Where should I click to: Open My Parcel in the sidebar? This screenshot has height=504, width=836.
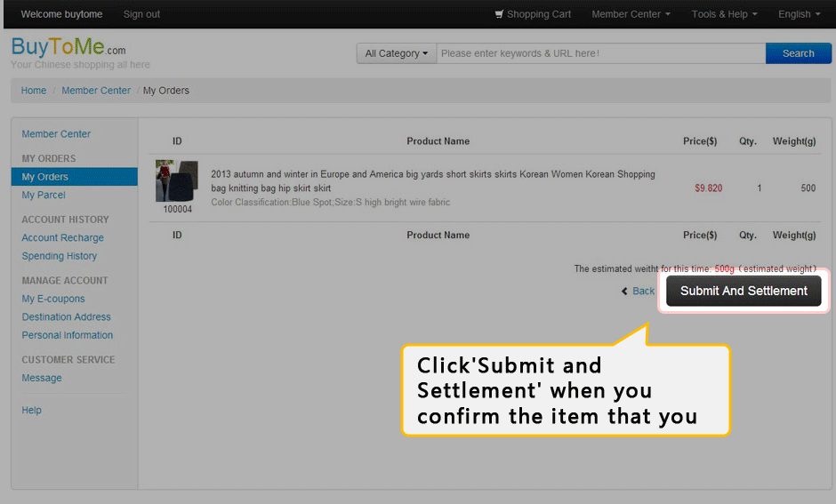pyautogui.click(x=44, y=195)
